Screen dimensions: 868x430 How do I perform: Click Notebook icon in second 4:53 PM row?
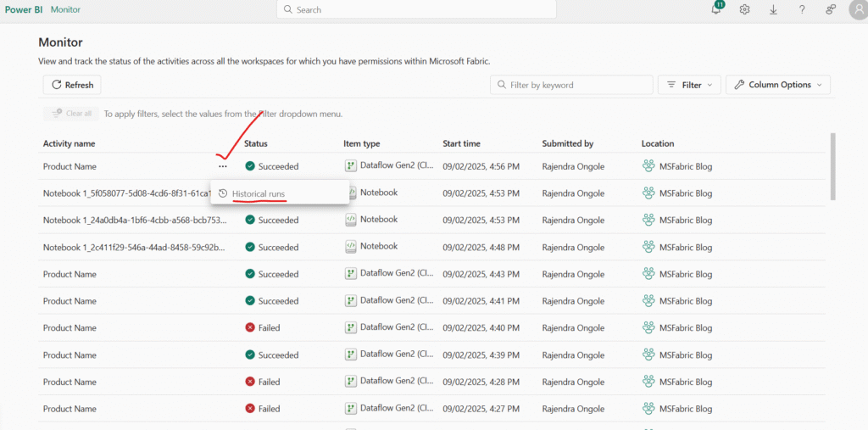pyautogui.click(x=350, y=220)
